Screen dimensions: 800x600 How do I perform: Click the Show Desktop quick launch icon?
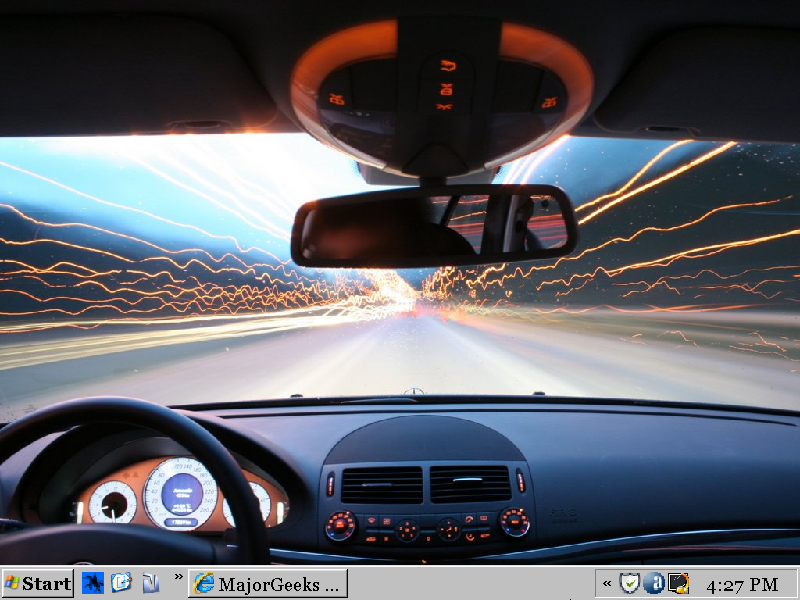pyautogui.click(x=151, y=583)
